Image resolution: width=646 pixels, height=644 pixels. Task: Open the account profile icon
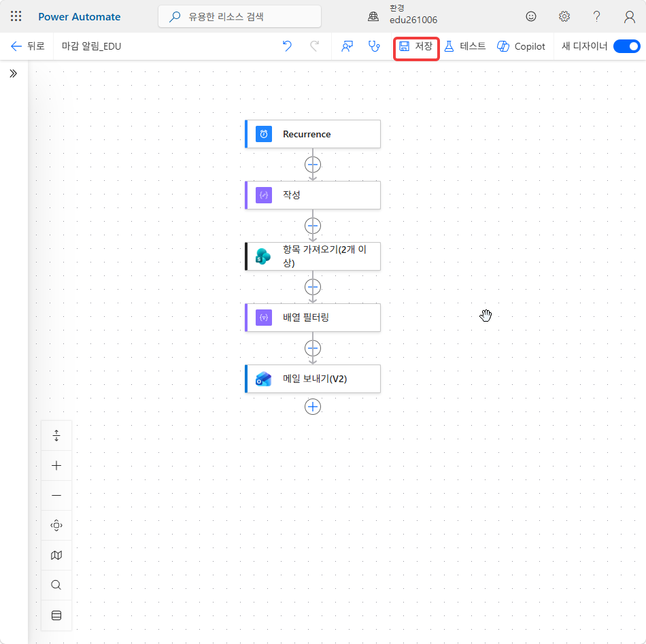point(629,16)
